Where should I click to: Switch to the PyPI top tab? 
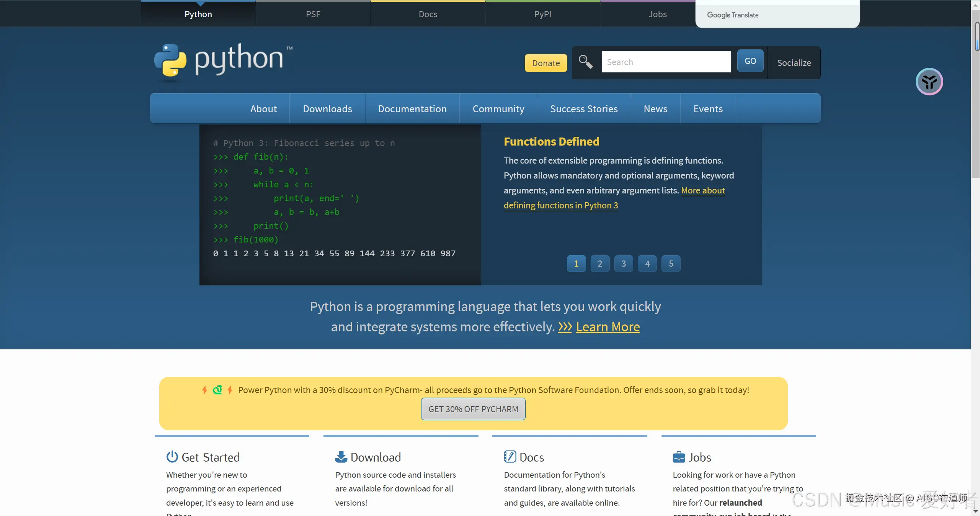(542, 14)
